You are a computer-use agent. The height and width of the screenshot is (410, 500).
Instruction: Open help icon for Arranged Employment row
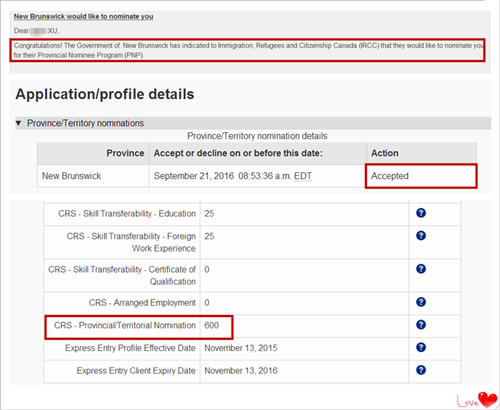click(421, 302)
